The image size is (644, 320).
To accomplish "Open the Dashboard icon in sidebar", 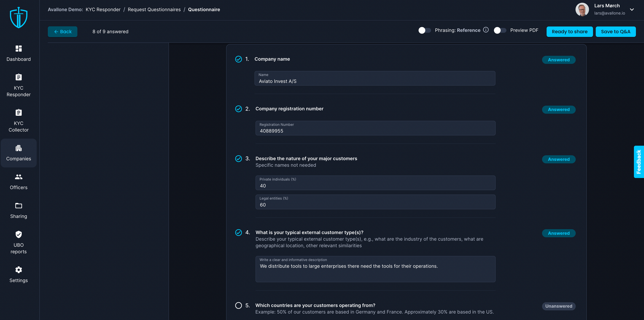I will click(x=19, y=49).
